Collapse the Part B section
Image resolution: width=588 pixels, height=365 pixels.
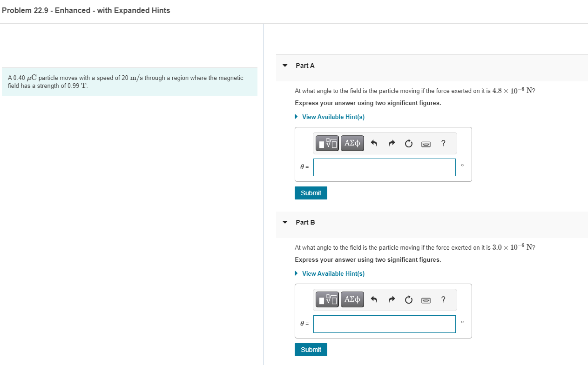285,222
